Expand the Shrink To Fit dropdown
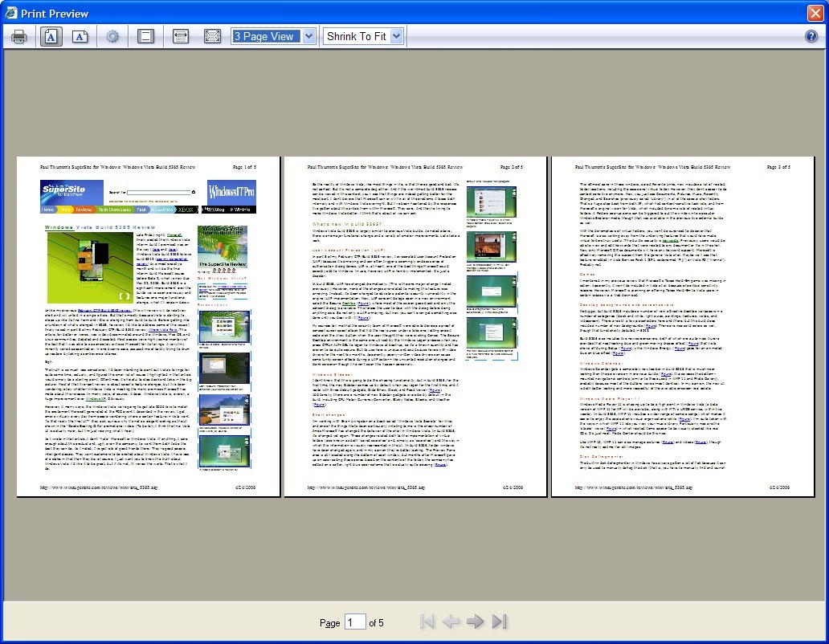The image size is (829, 644). [365, 36]
